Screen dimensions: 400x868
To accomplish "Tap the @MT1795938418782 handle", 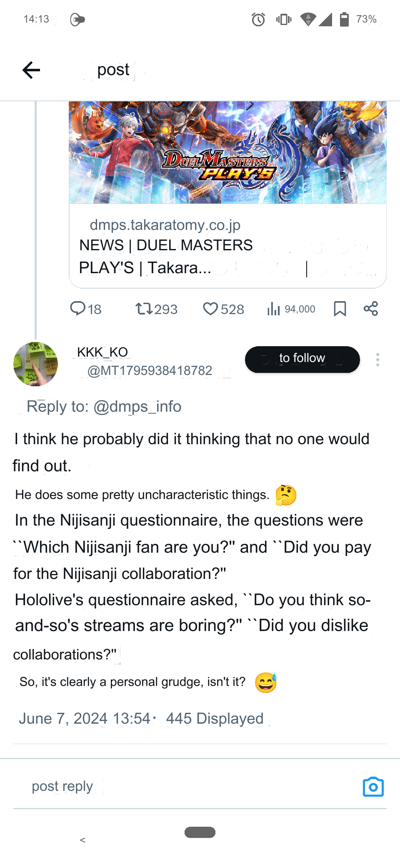I will [150, 370].
